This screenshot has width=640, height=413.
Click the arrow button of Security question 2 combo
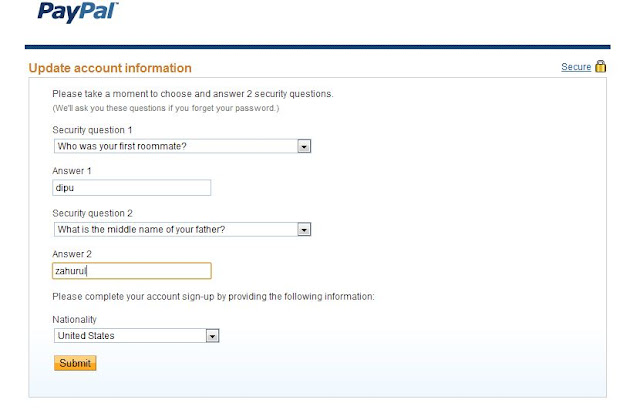(305, 229)
